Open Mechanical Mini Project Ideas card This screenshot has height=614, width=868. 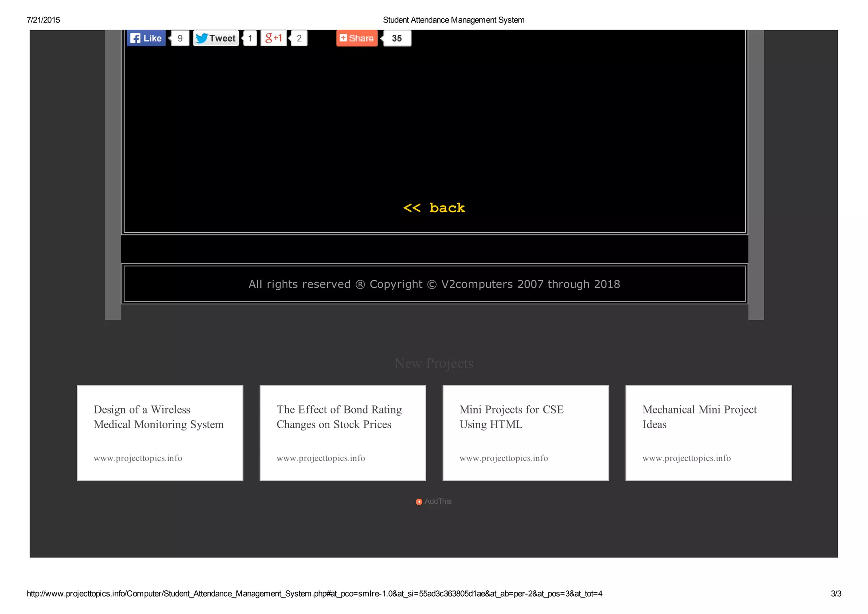[709, 433]
